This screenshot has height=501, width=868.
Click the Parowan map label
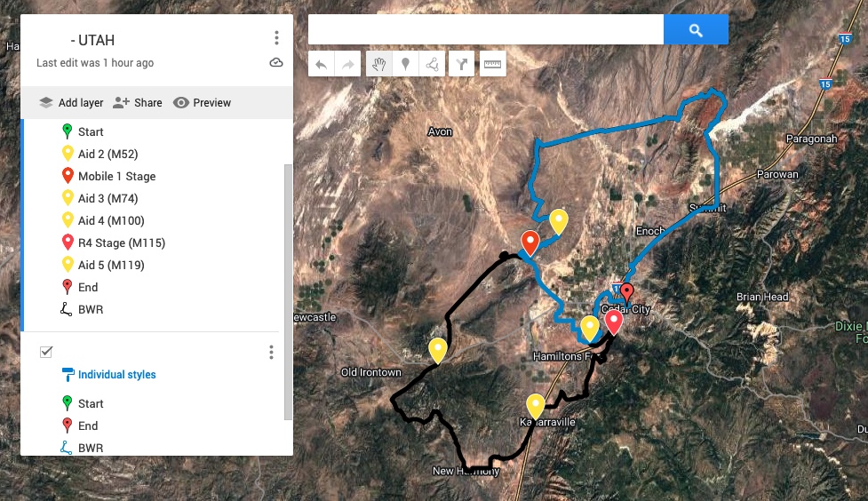777,174
